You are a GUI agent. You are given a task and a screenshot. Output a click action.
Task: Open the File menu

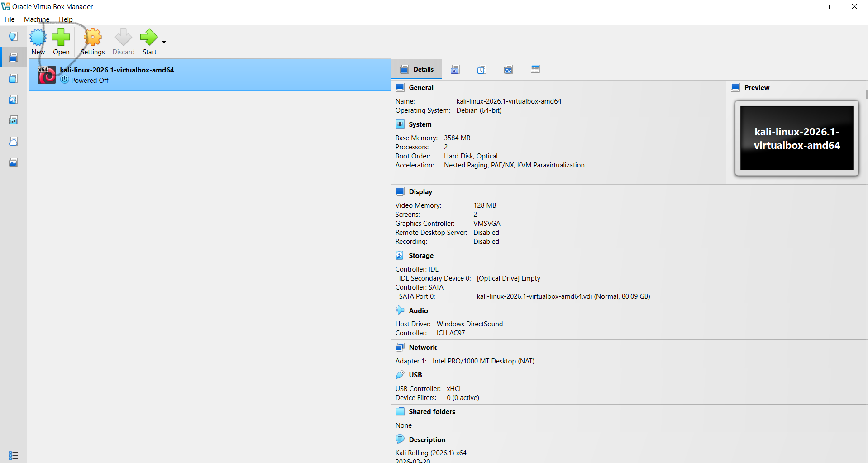pos(10,19)
